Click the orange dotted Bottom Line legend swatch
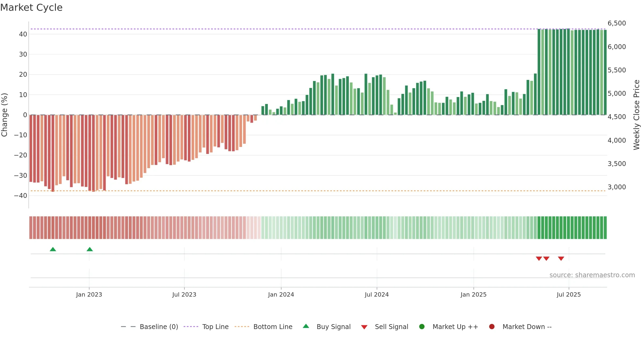Image resolution: width=644 pixels, height=362 pixels. pos(242,327)
